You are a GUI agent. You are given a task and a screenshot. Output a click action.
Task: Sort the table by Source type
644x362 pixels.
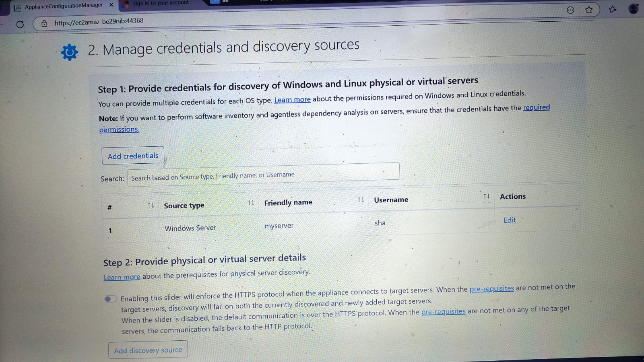[x=251, y=203]
